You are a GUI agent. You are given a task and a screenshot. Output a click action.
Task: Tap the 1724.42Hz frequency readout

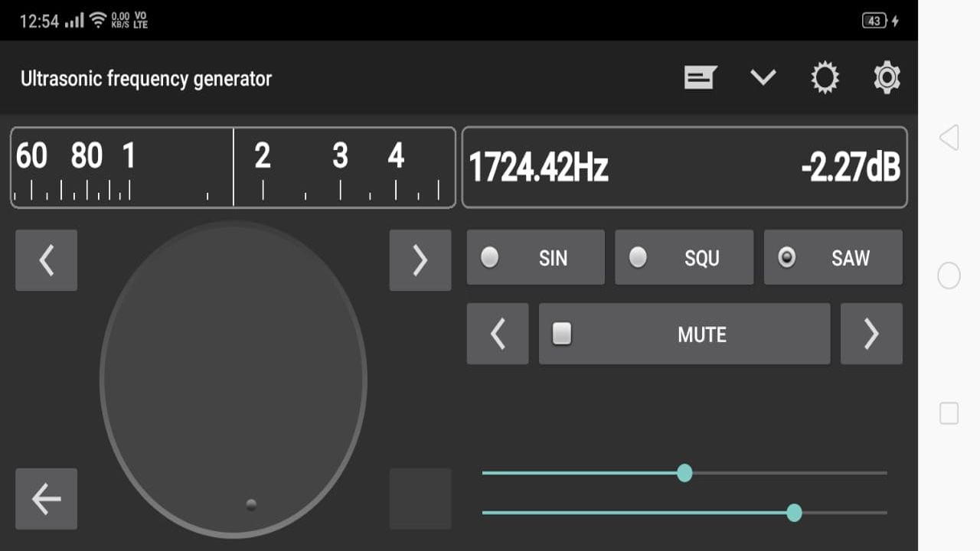[x=538, y=168]
